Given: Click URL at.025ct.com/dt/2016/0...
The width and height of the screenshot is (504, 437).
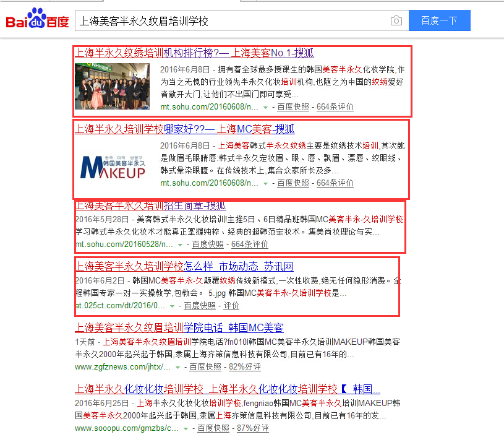Looking at the screenshot, I should pos(120,305).
